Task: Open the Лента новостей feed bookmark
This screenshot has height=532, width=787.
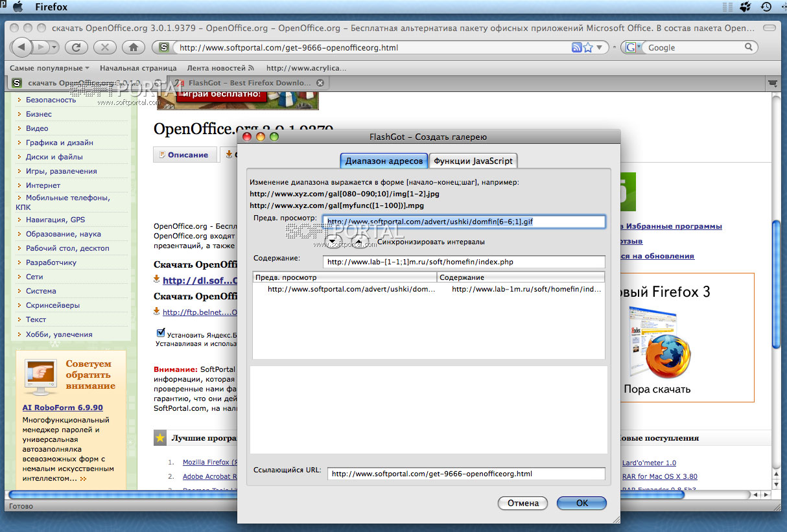Action: coord(220,68)
